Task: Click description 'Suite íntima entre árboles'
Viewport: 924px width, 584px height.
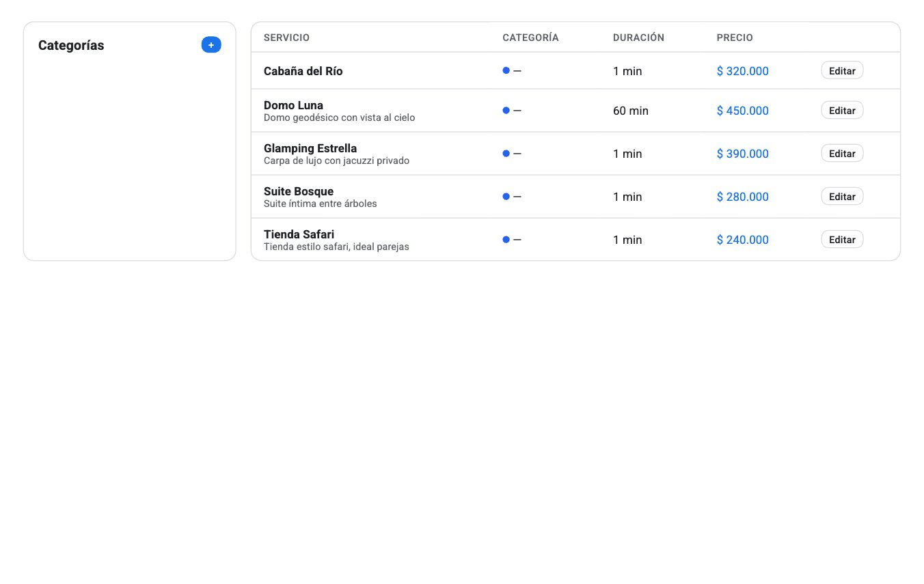Action: click(320, 204)
